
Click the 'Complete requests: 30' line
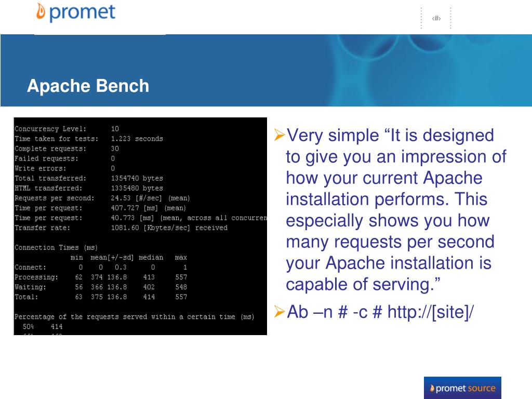(x=67, y=149)
